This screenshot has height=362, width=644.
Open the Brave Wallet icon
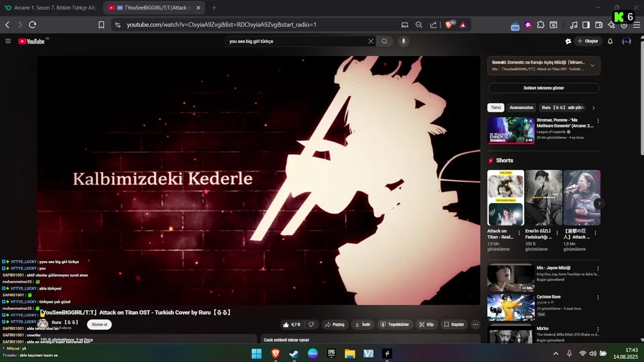(599, 25)
